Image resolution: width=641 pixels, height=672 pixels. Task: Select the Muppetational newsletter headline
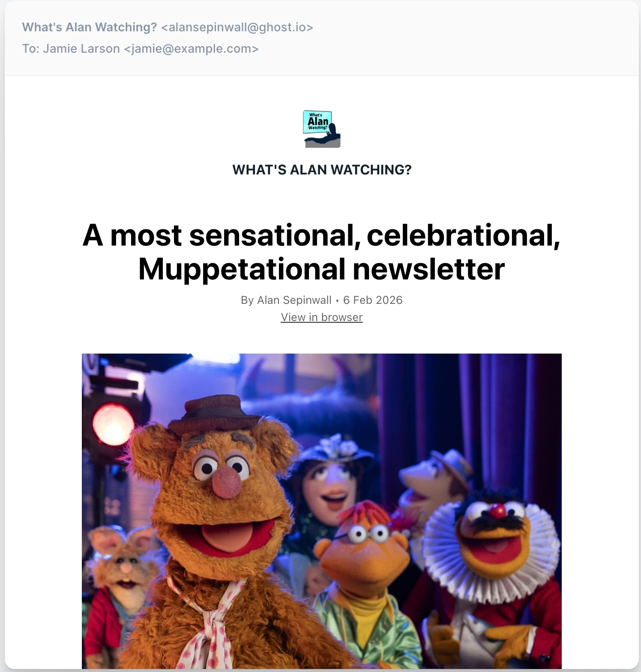[x=321, y=252]
